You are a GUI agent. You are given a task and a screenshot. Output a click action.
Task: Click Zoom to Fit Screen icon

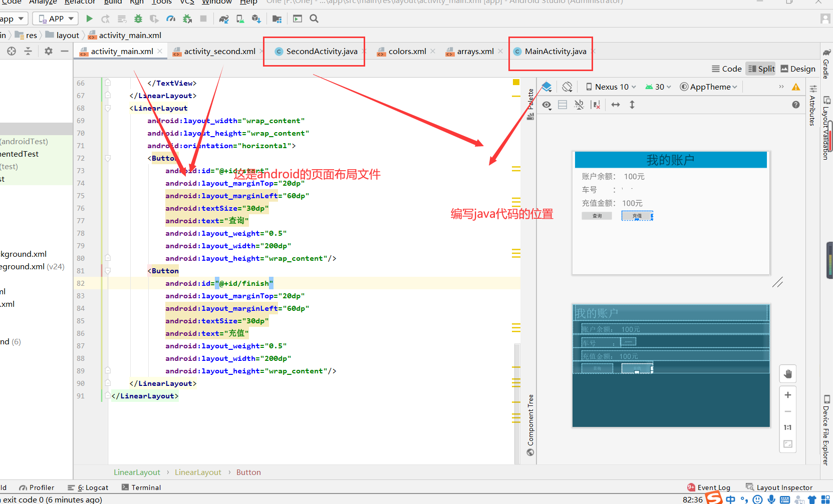(x=788, y=444)
